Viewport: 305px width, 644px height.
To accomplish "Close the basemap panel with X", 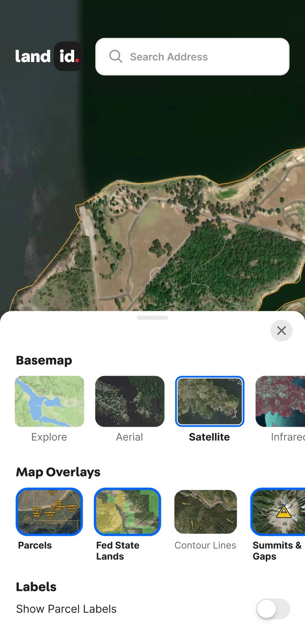I will (x=282, y=331).
